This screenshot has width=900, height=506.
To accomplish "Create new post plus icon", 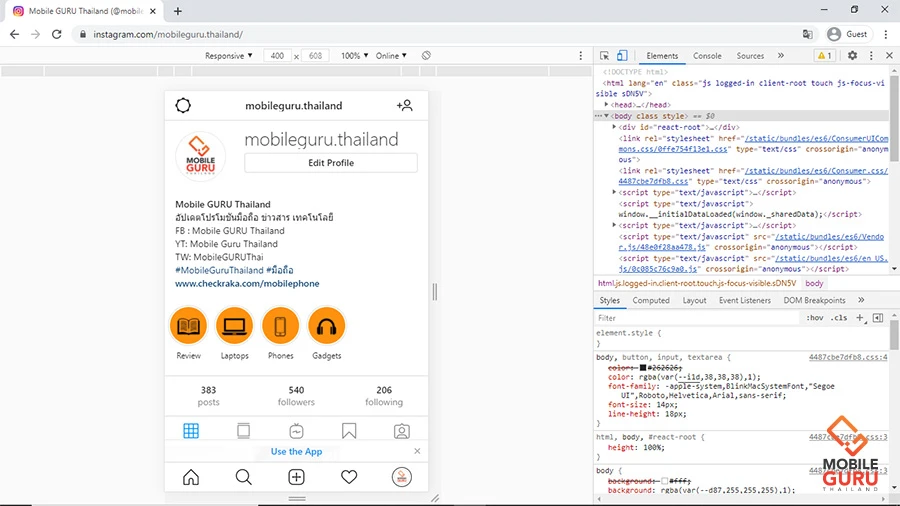I will [x=296, y=477].
